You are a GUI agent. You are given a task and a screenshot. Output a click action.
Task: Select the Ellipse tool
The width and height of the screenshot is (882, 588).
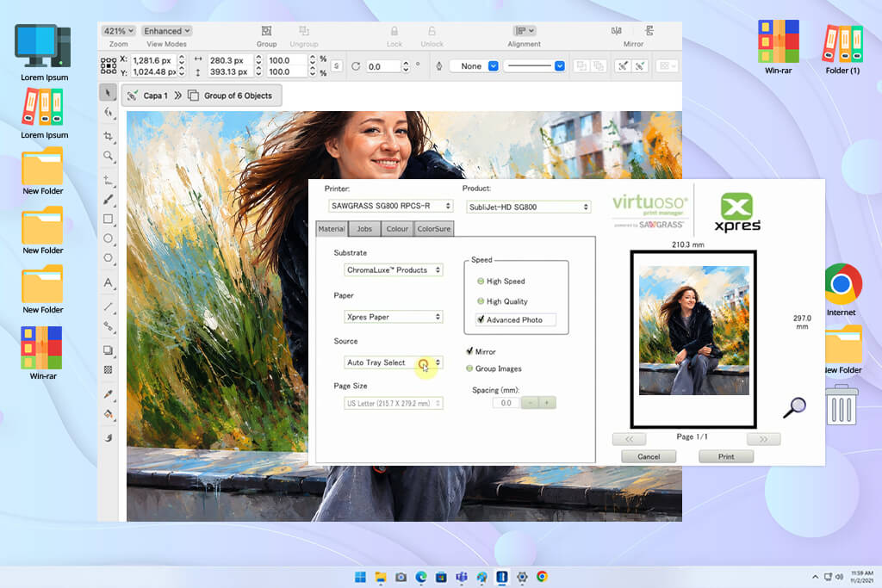(x=108, y=238)
